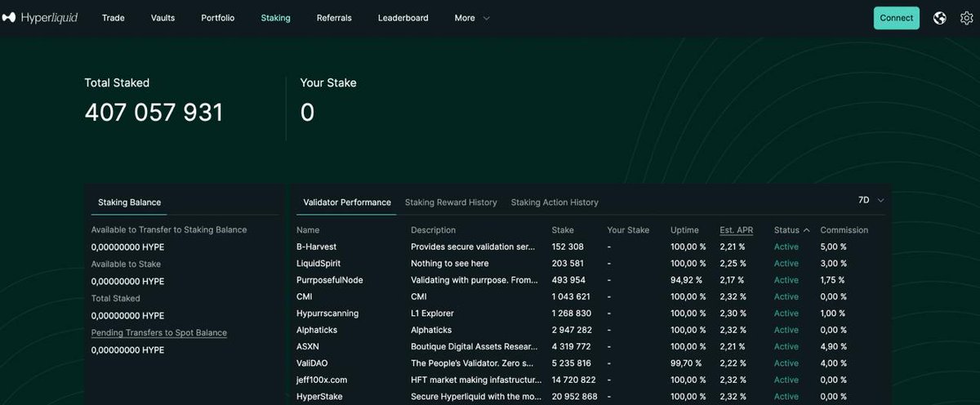Select the PurrposefulNode validator

tap(330, 280)
